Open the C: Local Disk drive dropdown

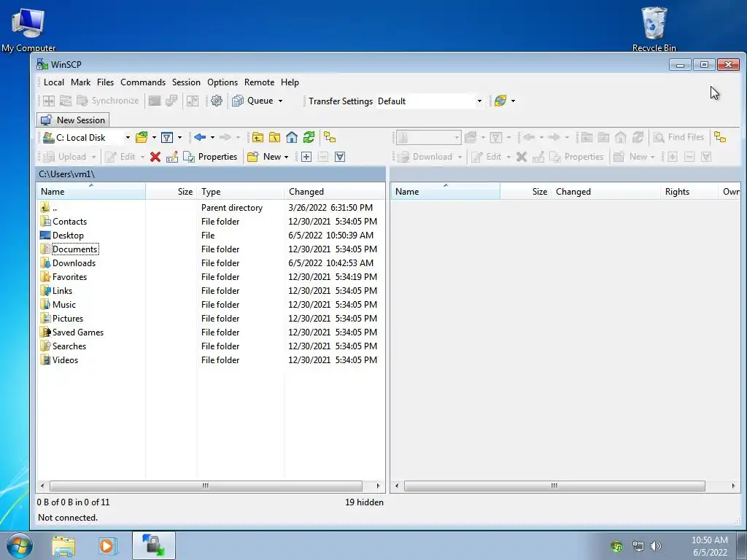128,138
